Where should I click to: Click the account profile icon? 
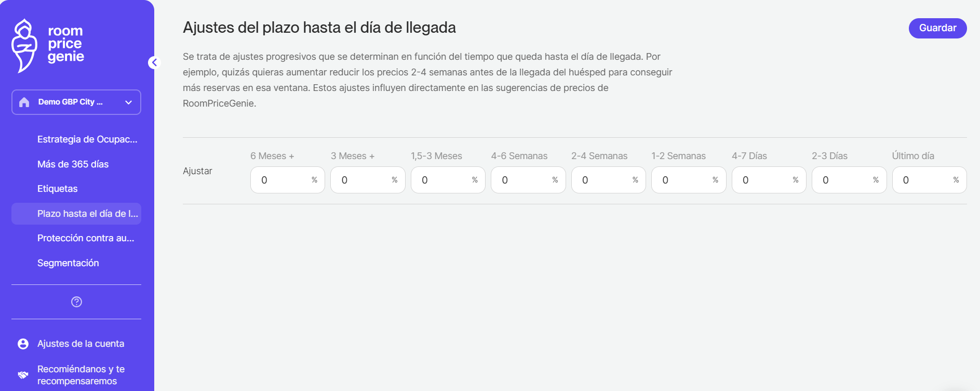click(23, 344)
